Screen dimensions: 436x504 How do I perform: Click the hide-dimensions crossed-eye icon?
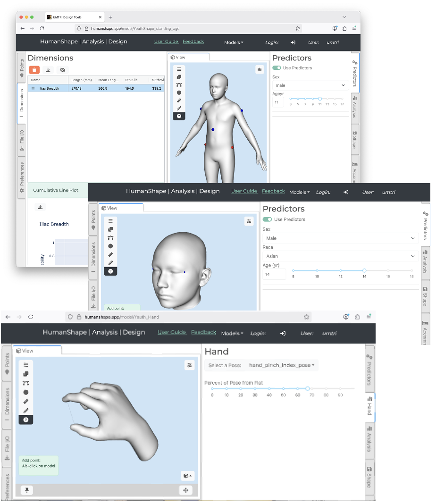point(62,70)
